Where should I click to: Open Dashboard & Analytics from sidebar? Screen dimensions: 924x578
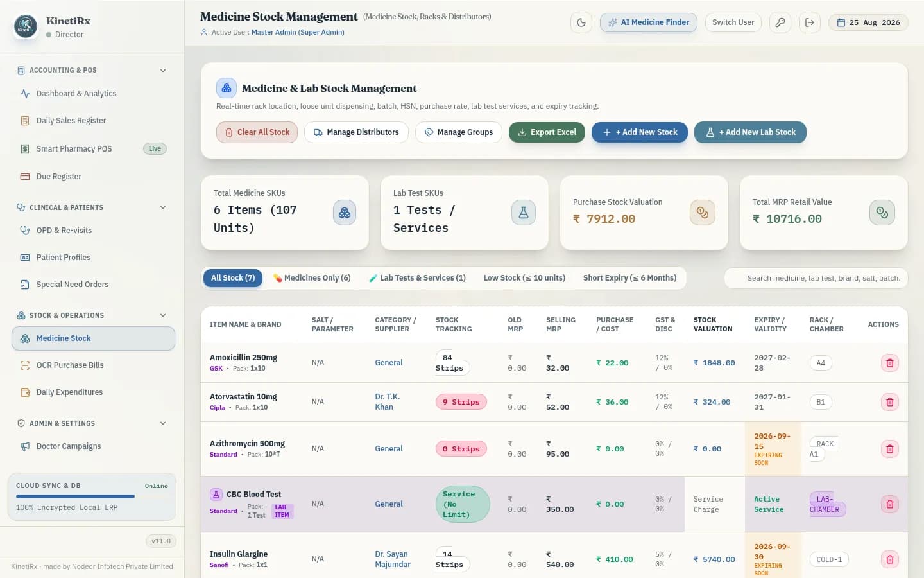[93, 94]
